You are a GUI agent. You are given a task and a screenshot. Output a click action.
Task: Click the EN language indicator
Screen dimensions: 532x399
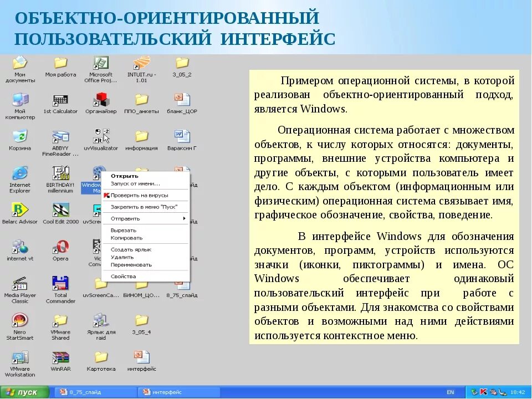450,392
